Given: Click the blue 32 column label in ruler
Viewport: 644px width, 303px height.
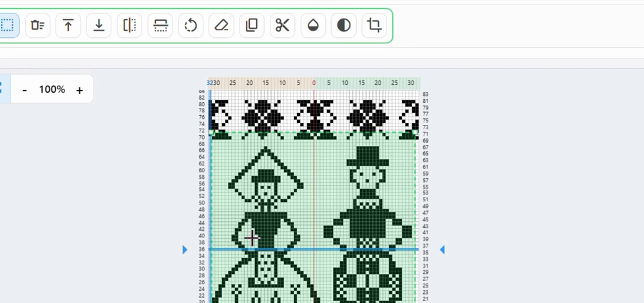Looking at the screenshot, I should pos(209,83).
